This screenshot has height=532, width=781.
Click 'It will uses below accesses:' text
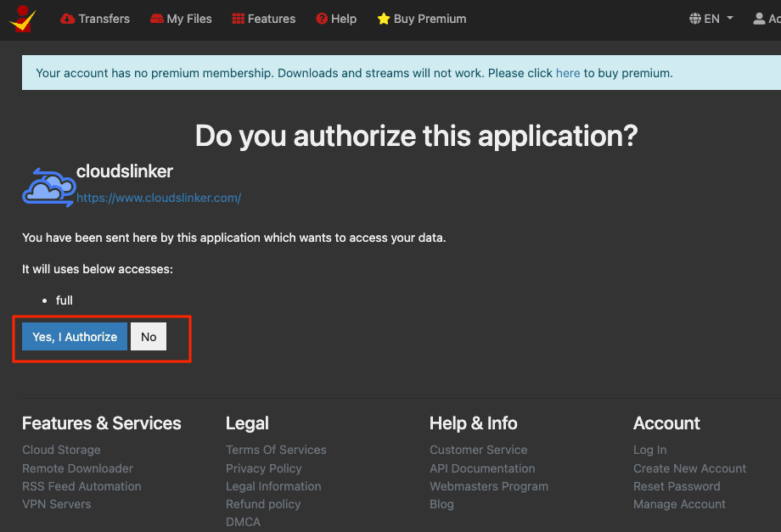(98, 269)
